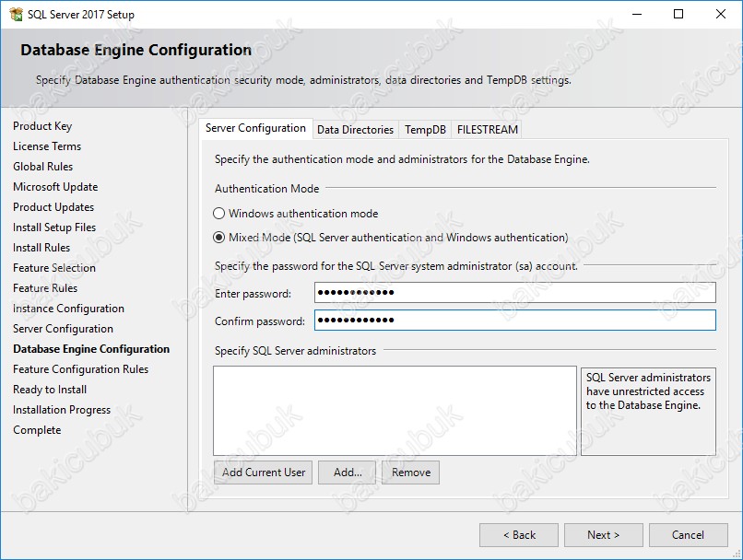This screenshot has height=560, width=743.
Task: Proceed with the Next button
Action: [604, 535]
